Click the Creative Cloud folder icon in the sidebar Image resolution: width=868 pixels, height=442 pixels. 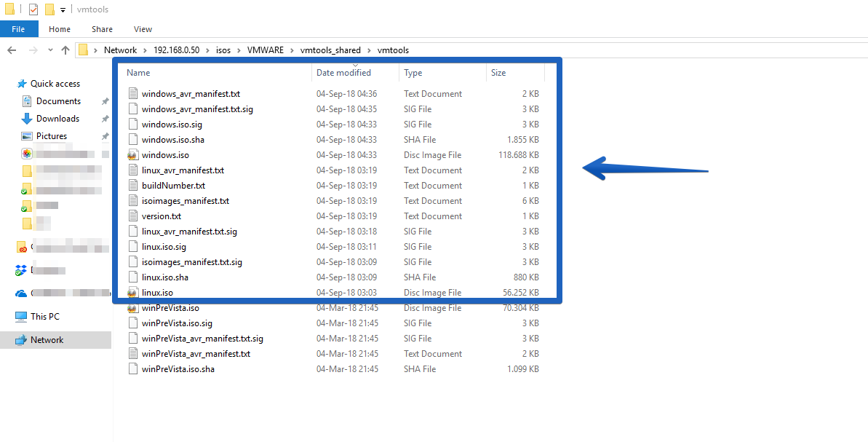(21, 247)
